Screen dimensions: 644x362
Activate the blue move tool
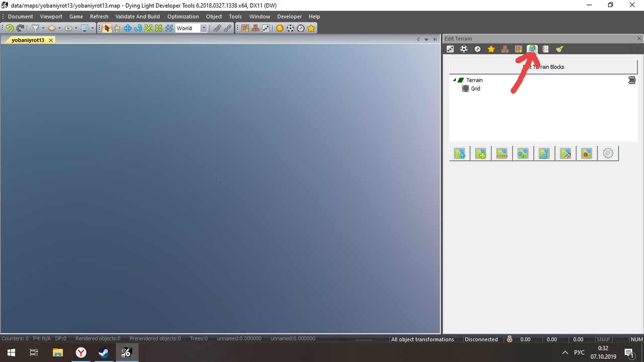127,28
